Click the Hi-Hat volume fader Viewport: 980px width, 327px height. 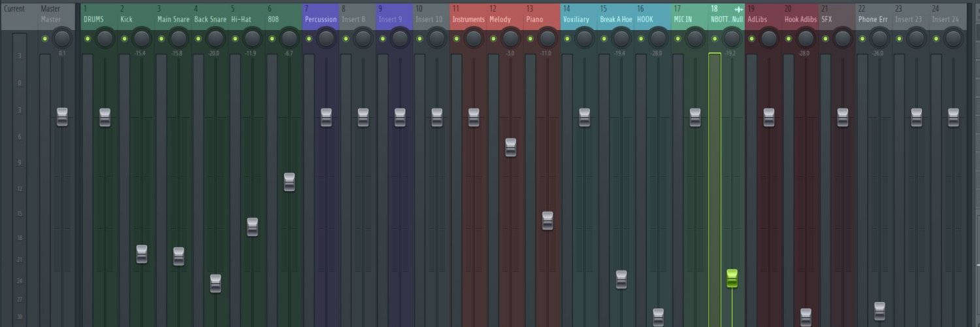point(252,227)
